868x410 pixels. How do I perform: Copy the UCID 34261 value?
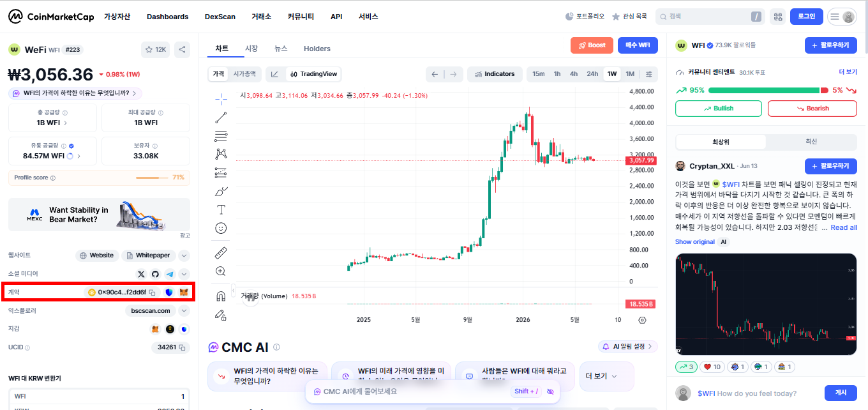[182, 347]
